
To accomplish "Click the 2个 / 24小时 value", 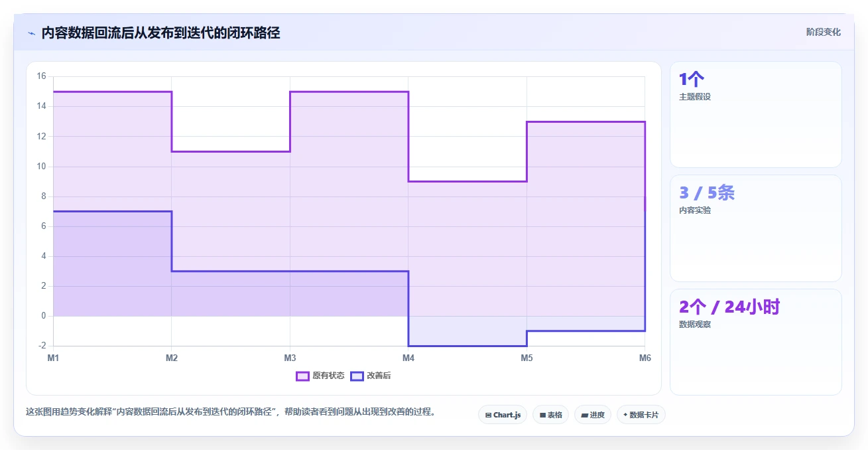I will click(x=729, y=307).
